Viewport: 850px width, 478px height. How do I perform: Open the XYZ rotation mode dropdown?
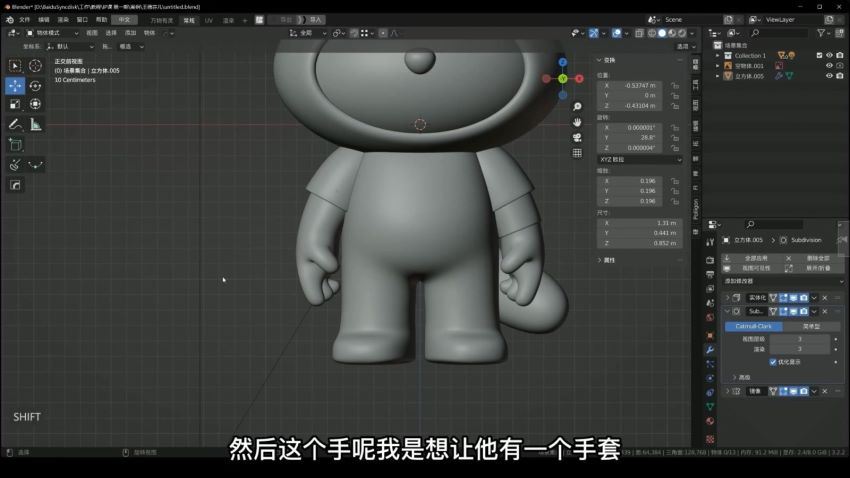[640, 160]
